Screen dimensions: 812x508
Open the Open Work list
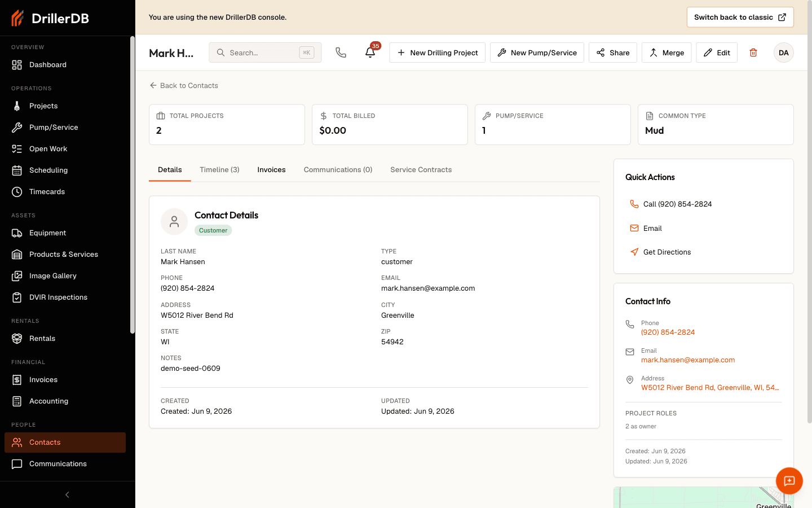pos(65,149)
